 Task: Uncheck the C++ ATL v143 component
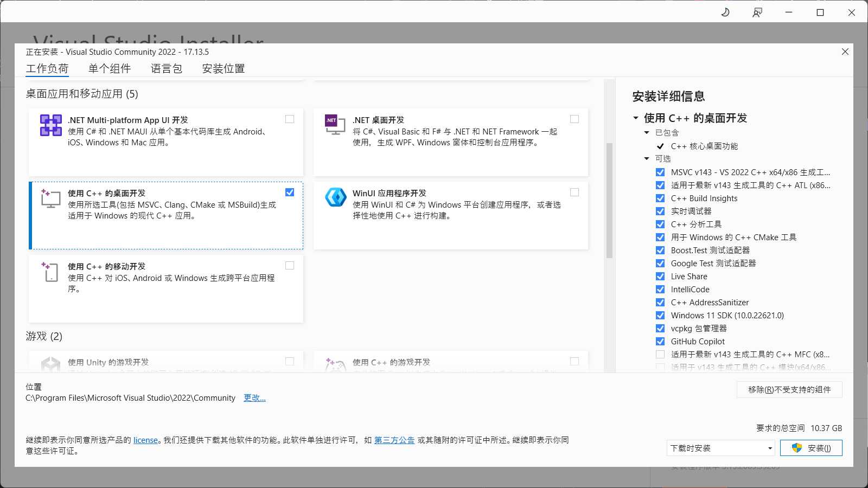click(660, 185)
